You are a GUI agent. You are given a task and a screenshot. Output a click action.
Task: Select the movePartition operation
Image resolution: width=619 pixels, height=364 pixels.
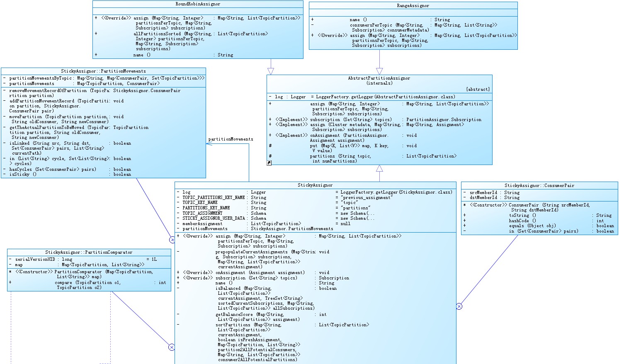[x=63, y=119]
